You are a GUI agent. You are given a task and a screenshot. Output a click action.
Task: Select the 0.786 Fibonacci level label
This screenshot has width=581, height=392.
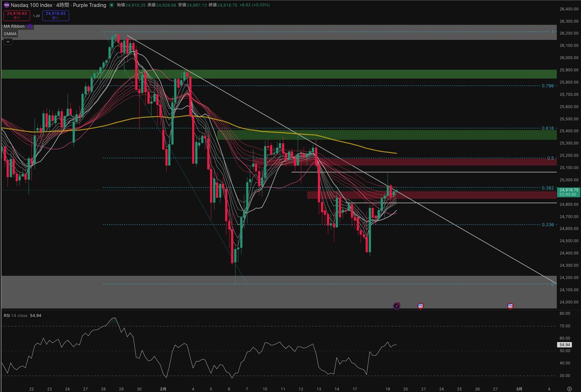(548, 86)
